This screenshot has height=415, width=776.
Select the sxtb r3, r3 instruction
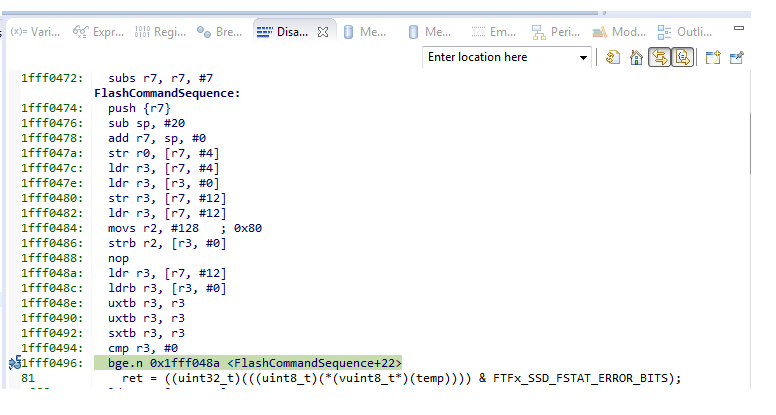146,333
